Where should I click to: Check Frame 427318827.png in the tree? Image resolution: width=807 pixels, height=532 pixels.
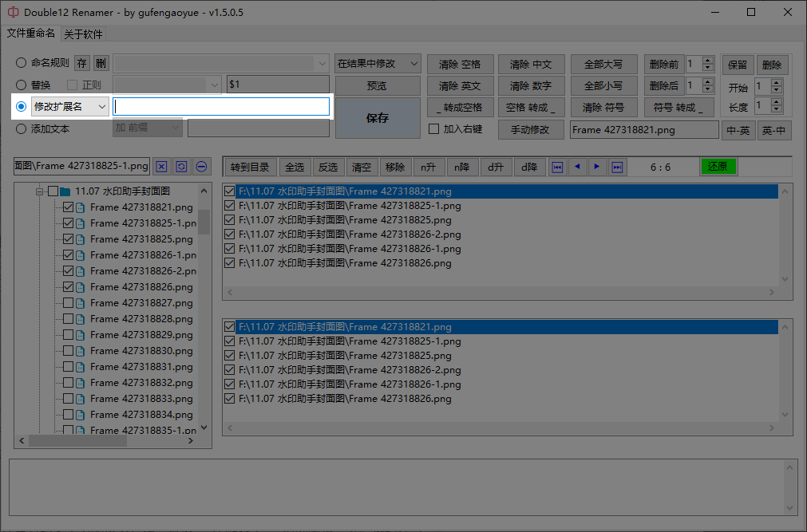[68, 303]
